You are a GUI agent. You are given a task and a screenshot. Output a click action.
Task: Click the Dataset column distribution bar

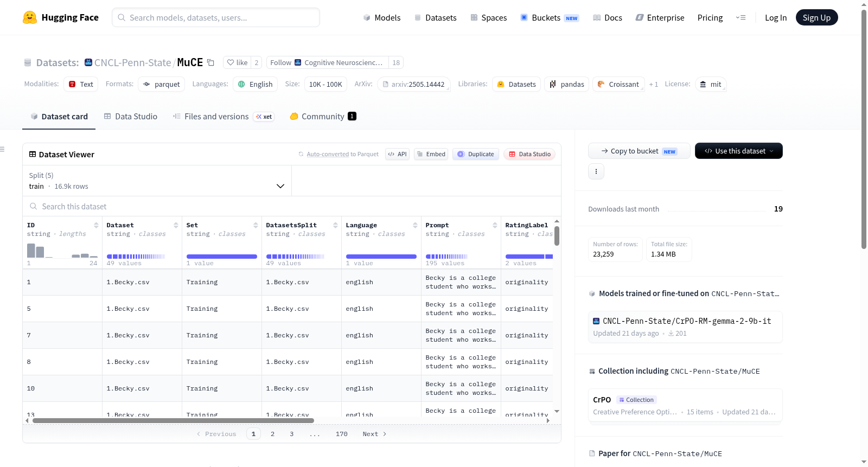pyautogui.click(x=136, y=257)
